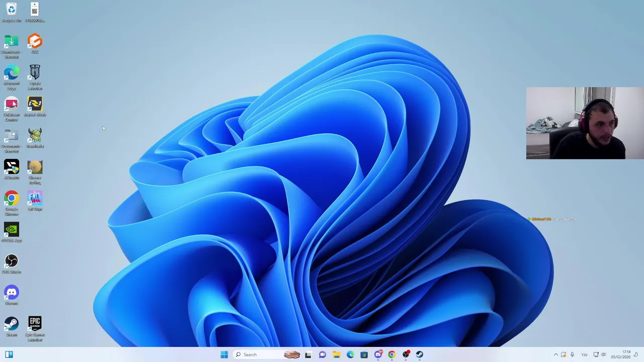Select the Marvel Rivals desktop icon

click(35, 107)
